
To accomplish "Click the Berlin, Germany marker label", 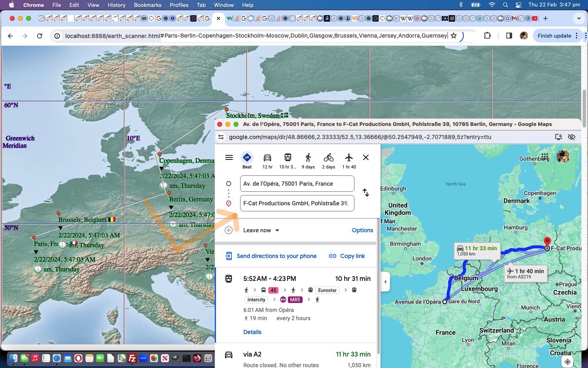I will point(191,199).
